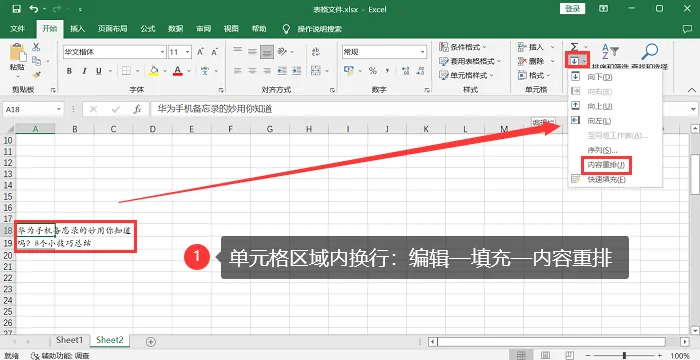700x360 pixels.
Task: Choose Fill Up (向上) from the menu
Action: (x=614, y=106)
